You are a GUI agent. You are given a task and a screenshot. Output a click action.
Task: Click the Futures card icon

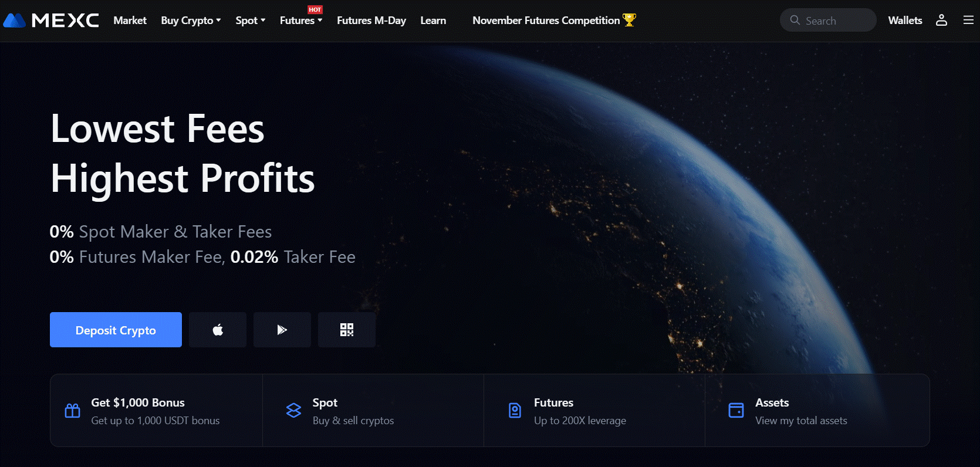(x=515, y=411)
